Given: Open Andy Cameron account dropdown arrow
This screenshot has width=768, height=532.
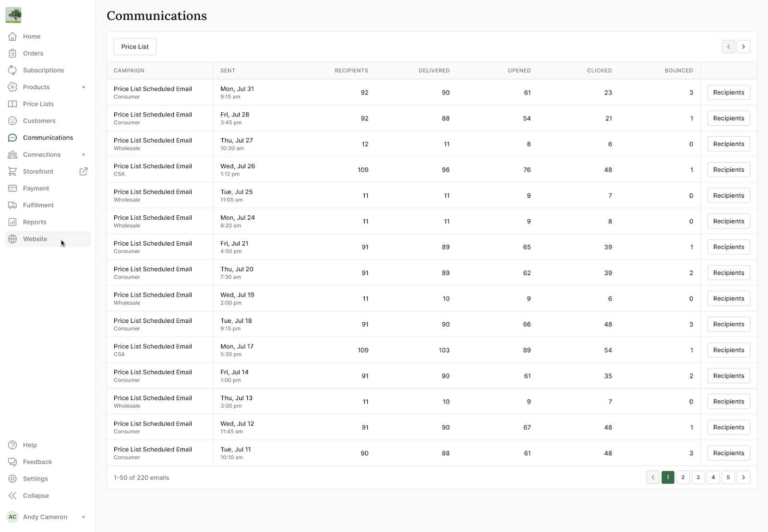Looking at the screenshot, I should pyautogui.click(x=84, y=517).
